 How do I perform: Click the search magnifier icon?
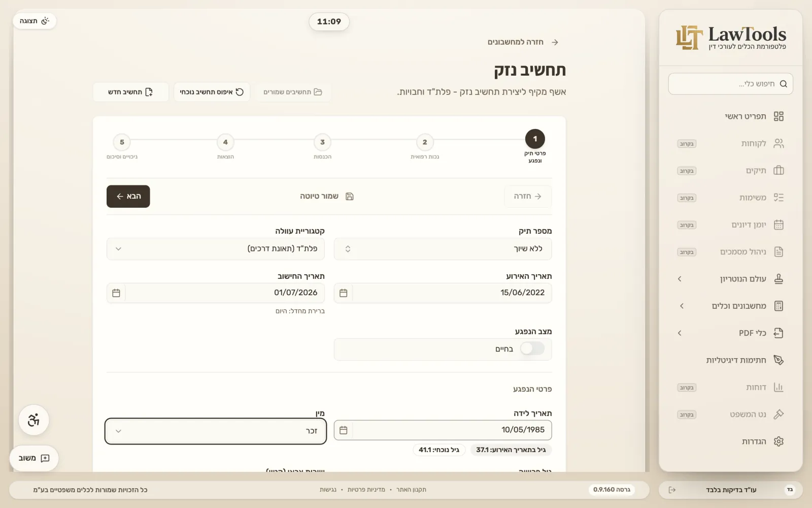[783, 84]
